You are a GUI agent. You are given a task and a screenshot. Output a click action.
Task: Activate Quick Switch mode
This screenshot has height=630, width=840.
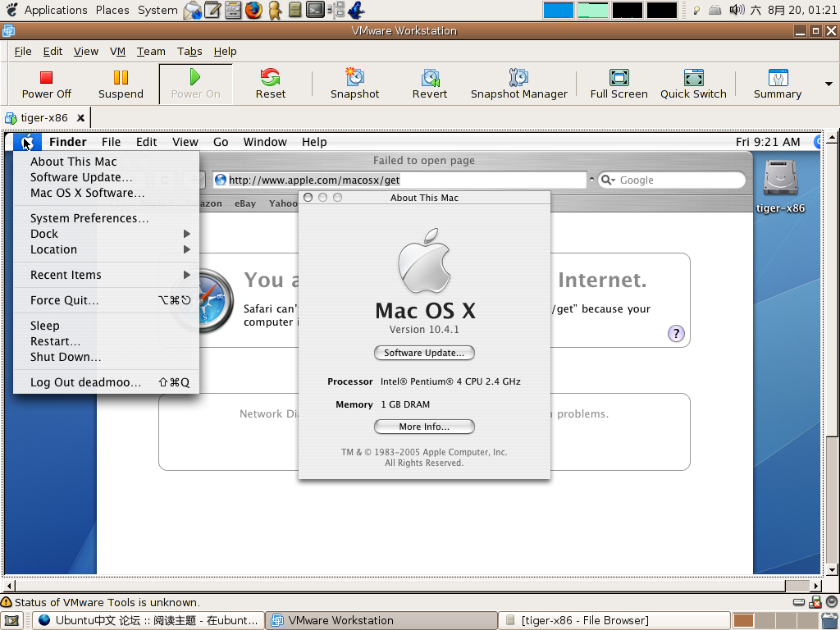[x=693, y=84]
